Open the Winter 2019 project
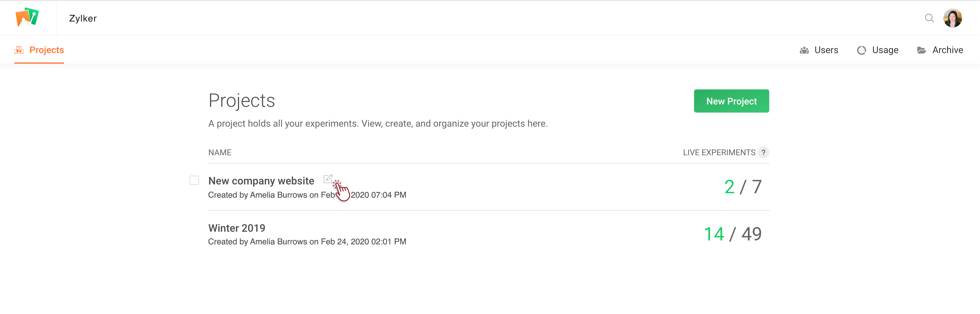980x314 pixels. click(x=237, y=228)
